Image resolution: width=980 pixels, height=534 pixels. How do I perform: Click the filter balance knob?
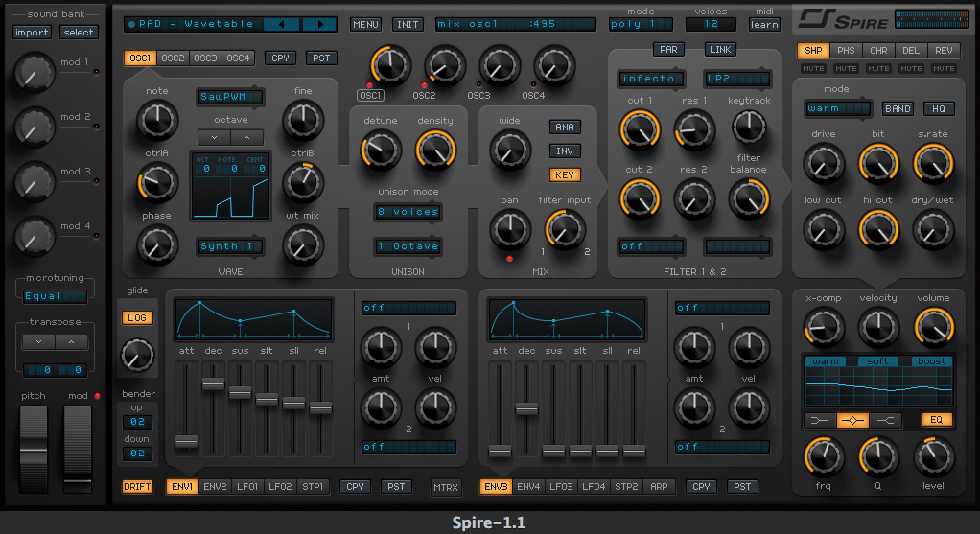749,198
